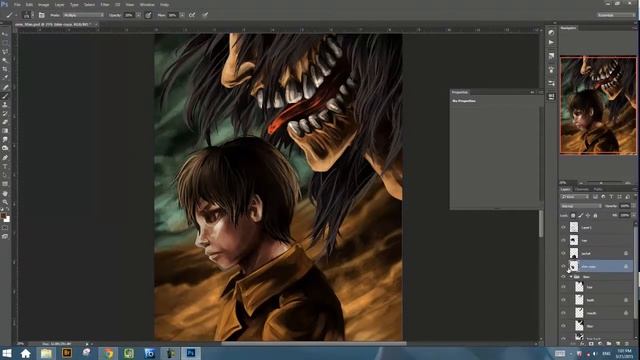The width and height of the screenshot is (640, 360).
Task: Switch to the Channels tab
Action: (x=582, y=189)
